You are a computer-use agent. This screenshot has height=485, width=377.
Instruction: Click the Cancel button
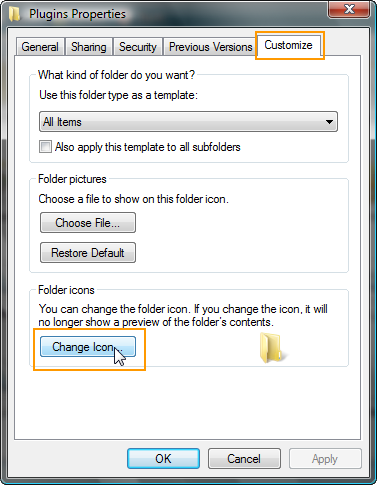(x=244, y=459)
